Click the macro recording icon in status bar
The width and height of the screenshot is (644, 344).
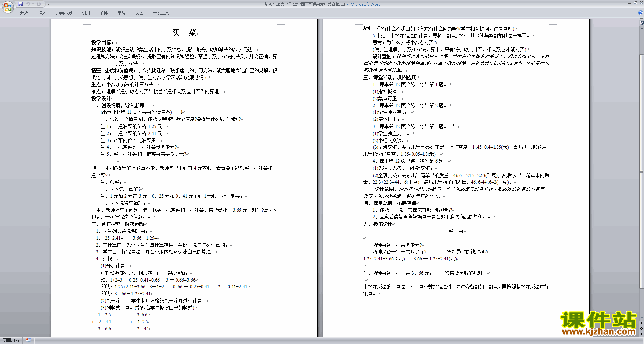click(x=28, y=340)
